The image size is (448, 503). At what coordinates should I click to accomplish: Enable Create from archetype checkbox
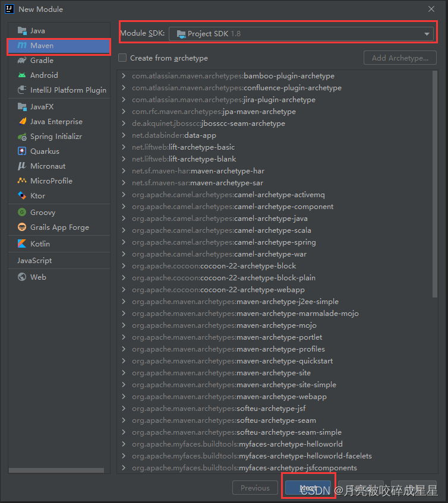coord(122,58)
